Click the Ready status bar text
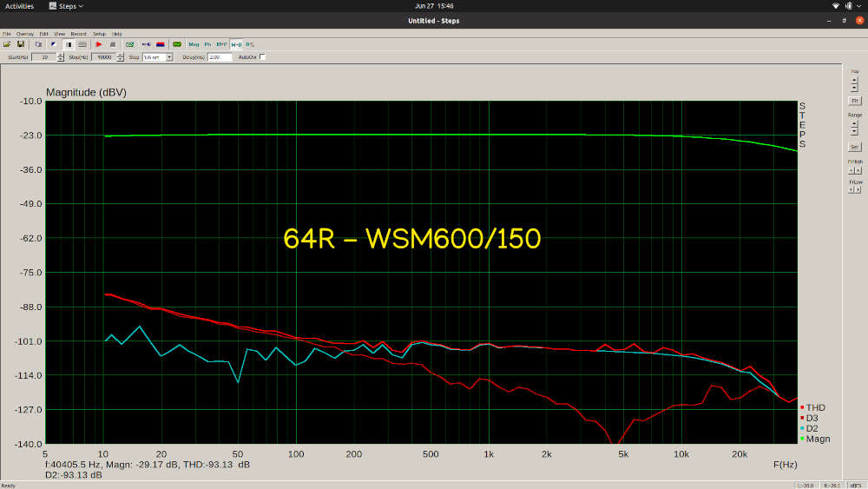 click(x=9, y=486)
